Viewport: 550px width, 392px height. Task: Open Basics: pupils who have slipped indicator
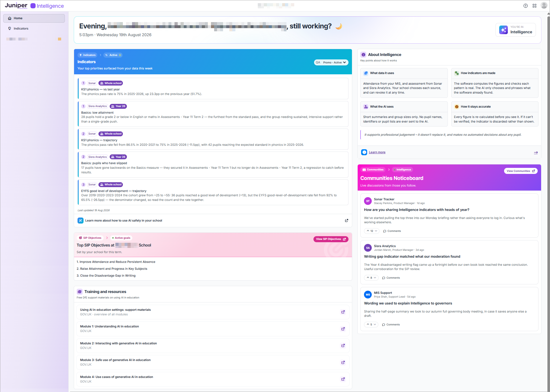[213, 165]
